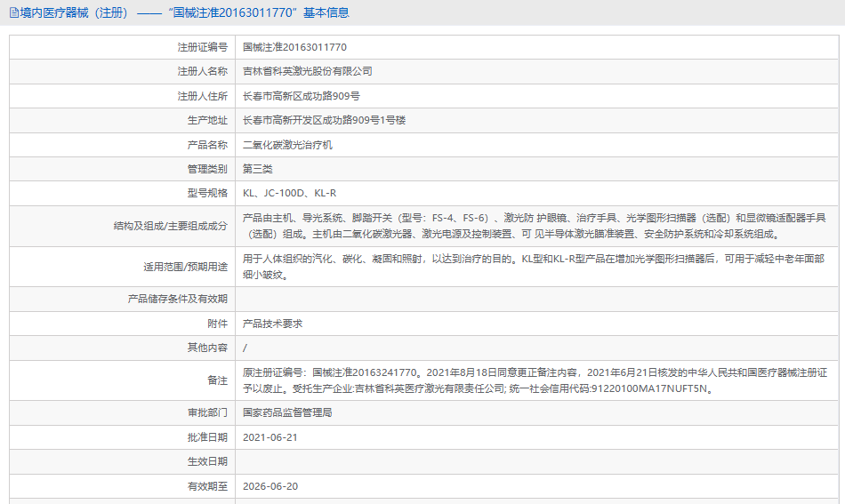
Task: Click the 其他内容 label
Action: (x=207, y=348)
